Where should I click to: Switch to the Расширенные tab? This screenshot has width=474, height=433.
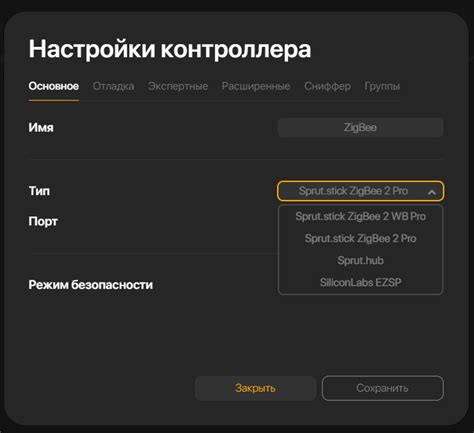click(256, 86)
